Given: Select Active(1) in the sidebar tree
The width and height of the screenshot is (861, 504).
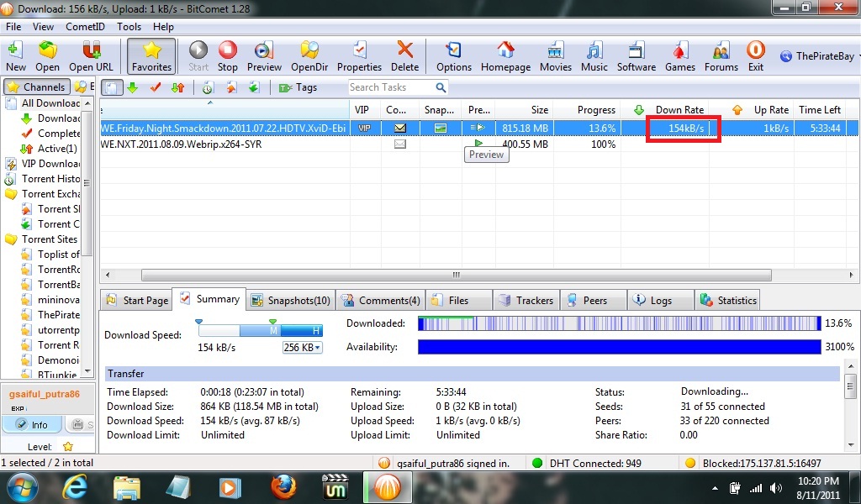Looking at the screenshot, I should [x=50, y=148].
